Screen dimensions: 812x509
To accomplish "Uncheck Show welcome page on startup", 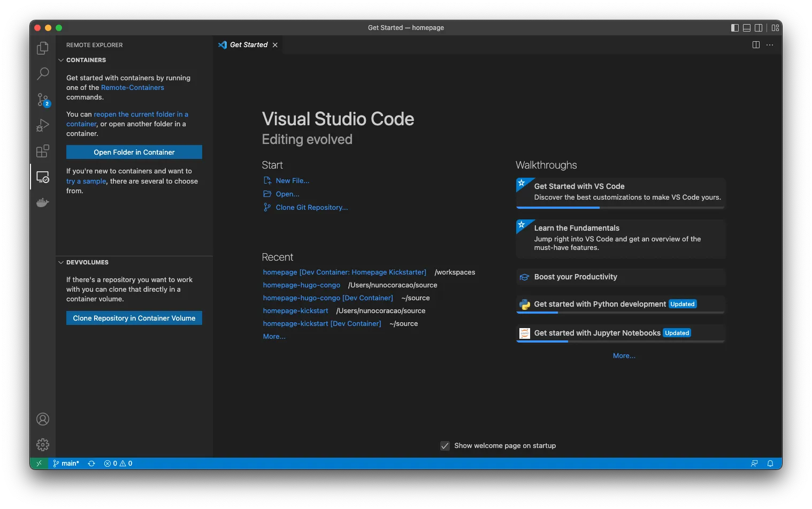I will (445, 446).
